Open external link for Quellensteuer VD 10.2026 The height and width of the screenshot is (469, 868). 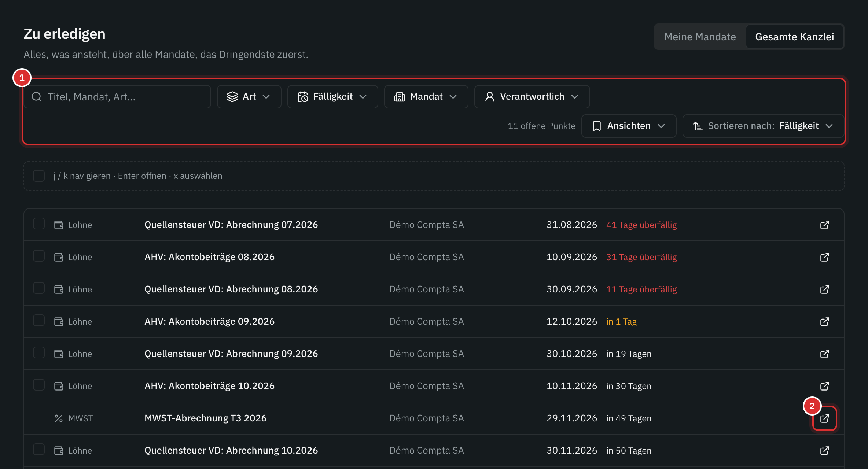click(824, 451)
